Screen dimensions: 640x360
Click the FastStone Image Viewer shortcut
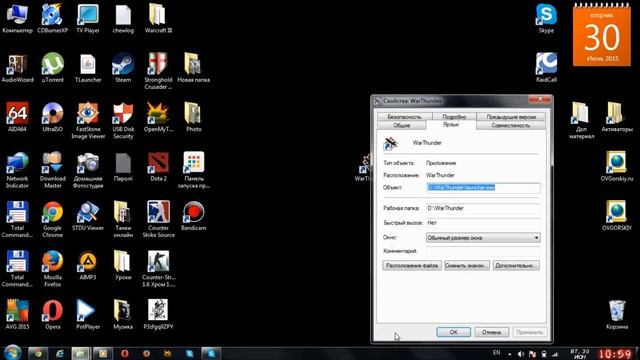pyautogui.click(x=88, y=120)
